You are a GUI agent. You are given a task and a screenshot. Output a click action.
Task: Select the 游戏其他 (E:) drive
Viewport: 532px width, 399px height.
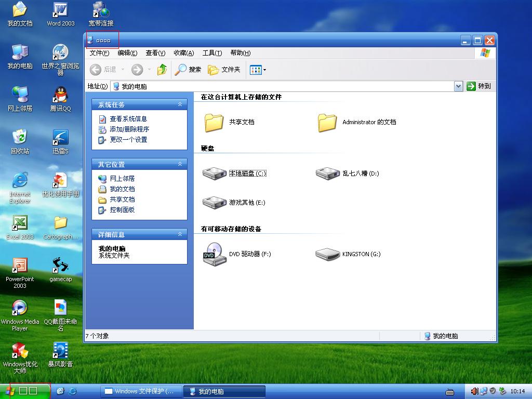point(234,203)
